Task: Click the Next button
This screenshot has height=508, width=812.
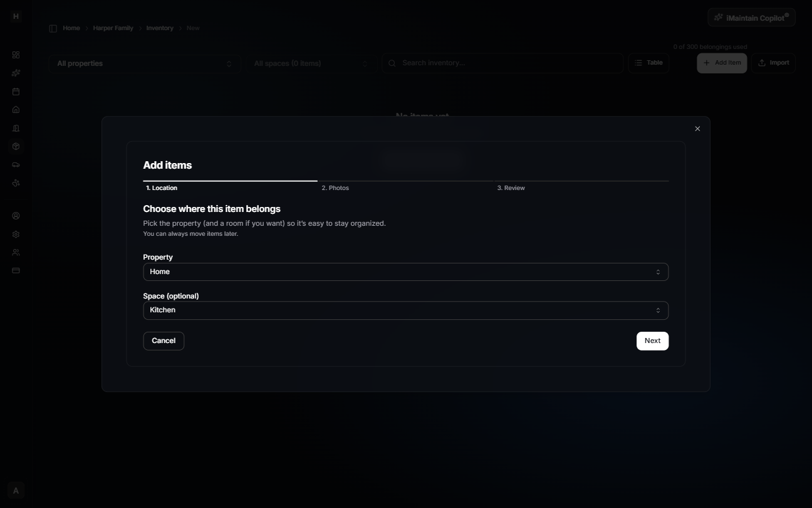Action: [652, 341]
